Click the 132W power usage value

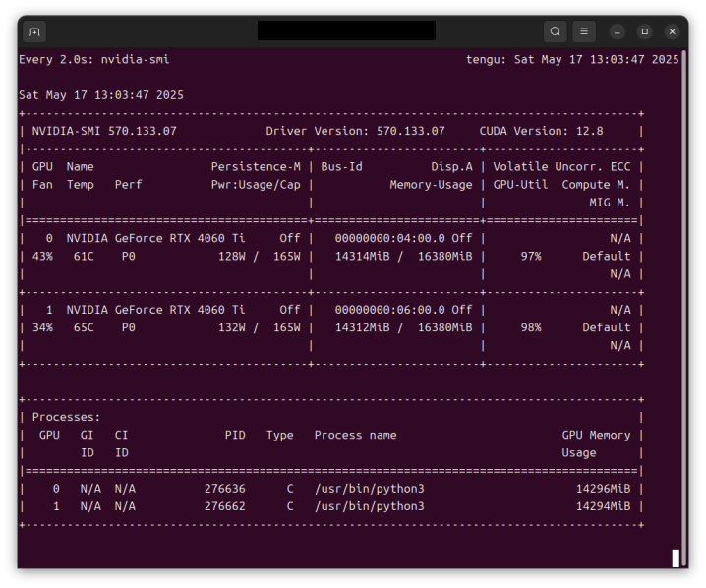coord(232,327)
